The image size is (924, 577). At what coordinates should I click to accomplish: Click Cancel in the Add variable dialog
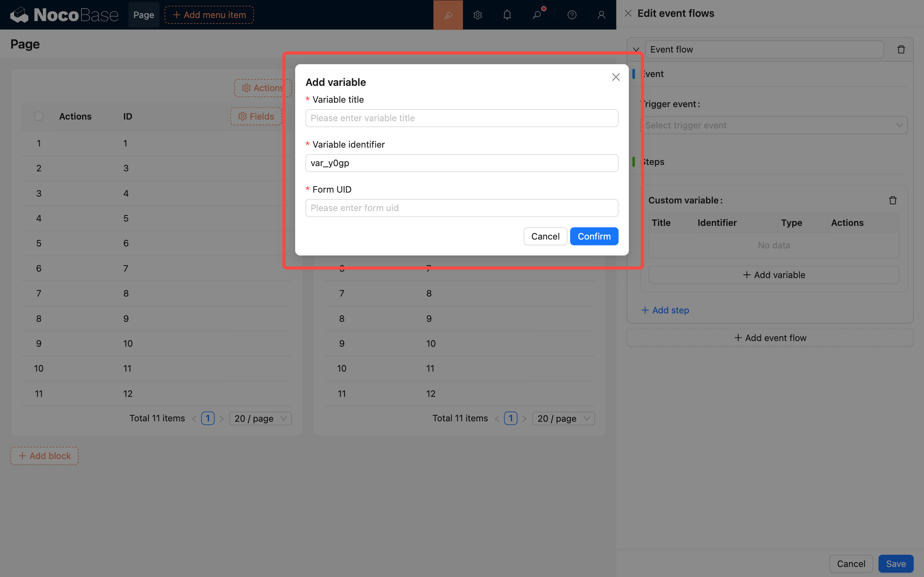point(545,236)
